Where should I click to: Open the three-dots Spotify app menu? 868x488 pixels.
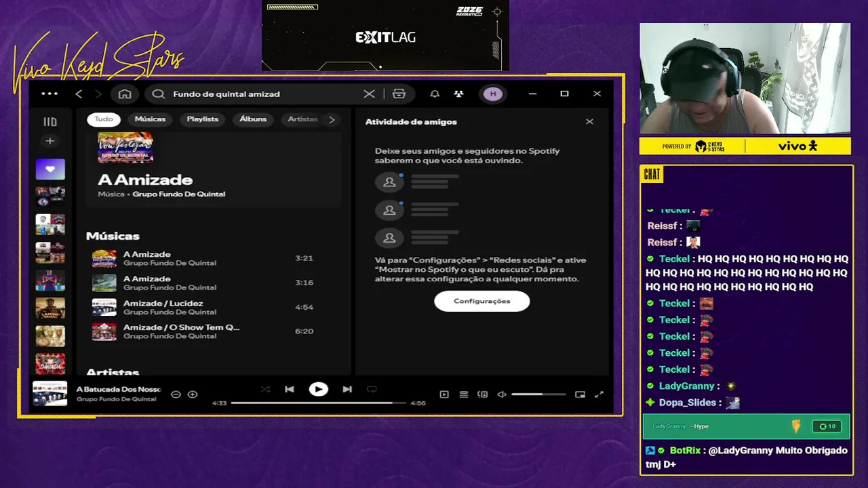[50, 94]
